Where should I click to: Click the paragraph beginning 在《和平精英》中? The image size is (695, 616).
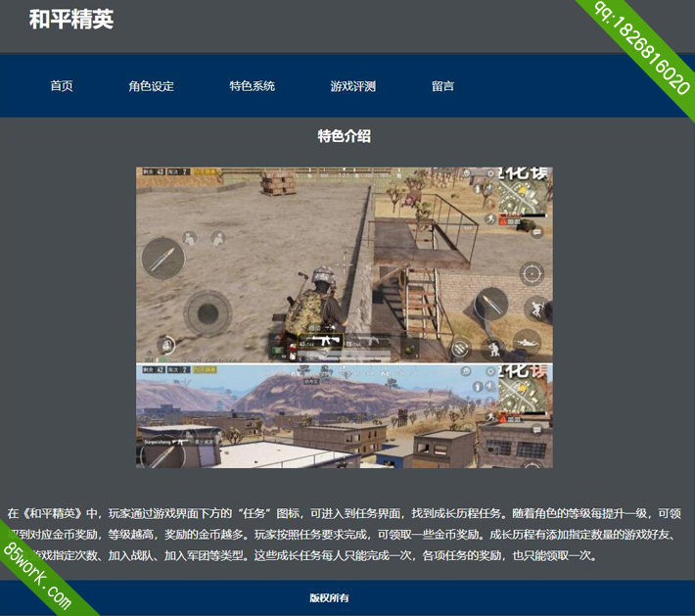pyautogui.click(x=344, y=535)
